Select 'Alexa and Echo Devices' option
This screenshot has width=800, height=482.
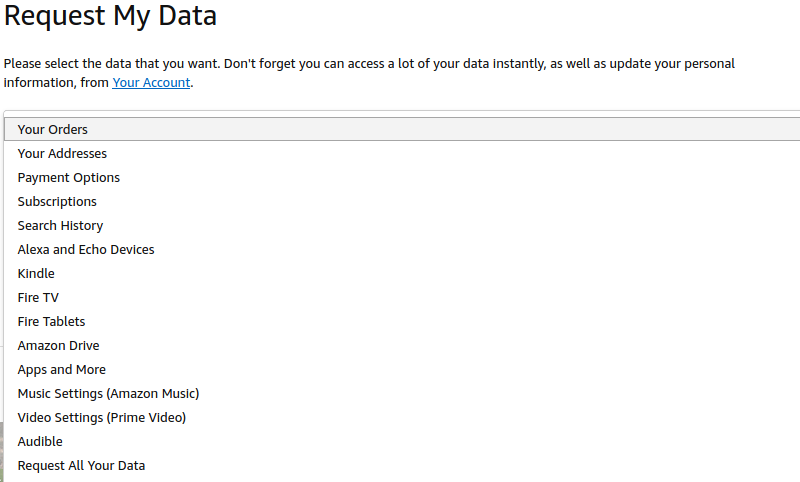click(86, 250)
